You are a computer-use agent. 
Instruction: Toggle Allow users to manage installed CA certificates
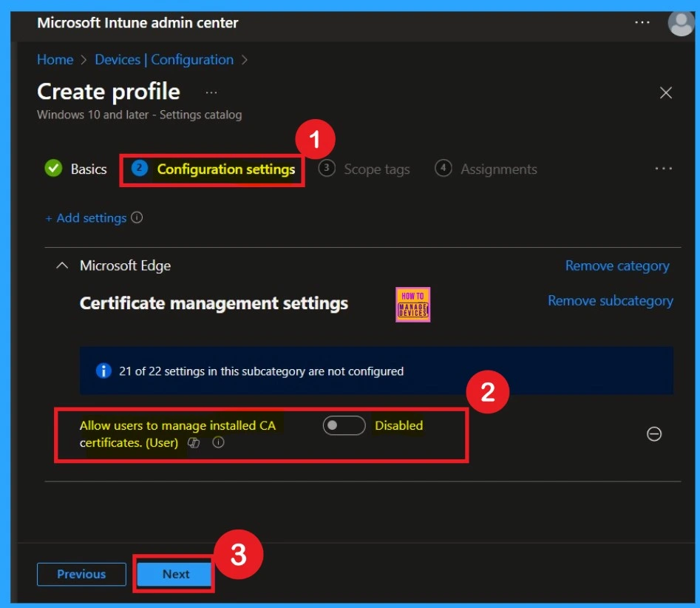(344, 425)
